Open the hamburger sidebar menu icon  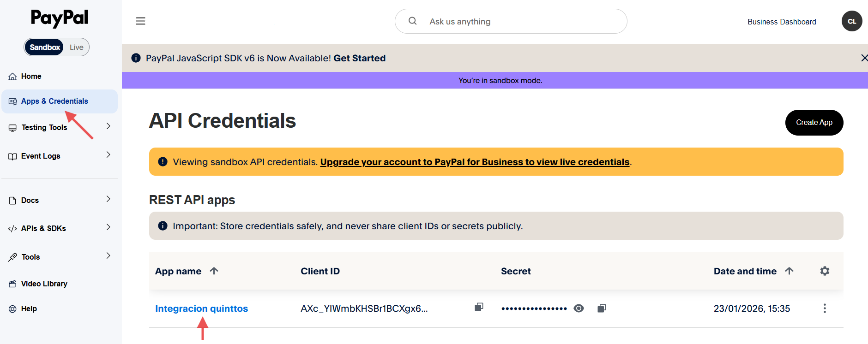tap(140, 21)
